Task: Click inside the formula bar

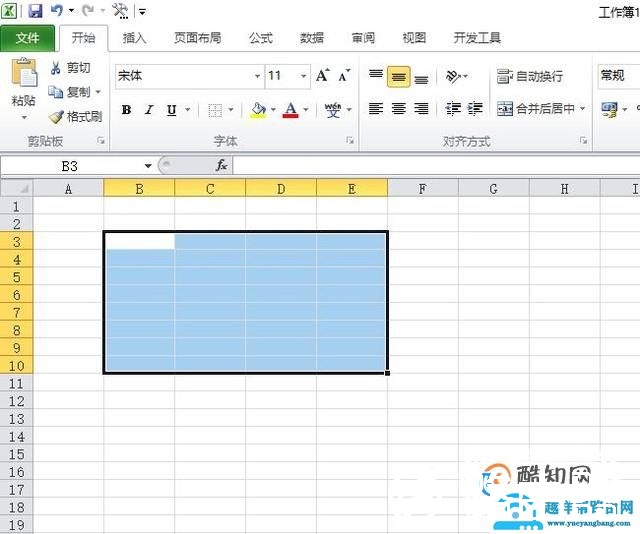Action: [436, 166]
